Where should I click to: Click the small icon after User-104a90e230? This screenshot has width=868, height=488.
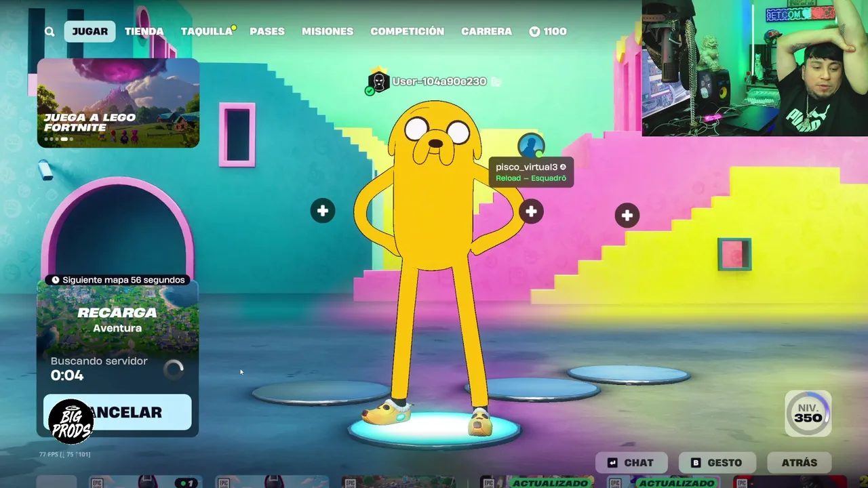click(x=496, y=81)
